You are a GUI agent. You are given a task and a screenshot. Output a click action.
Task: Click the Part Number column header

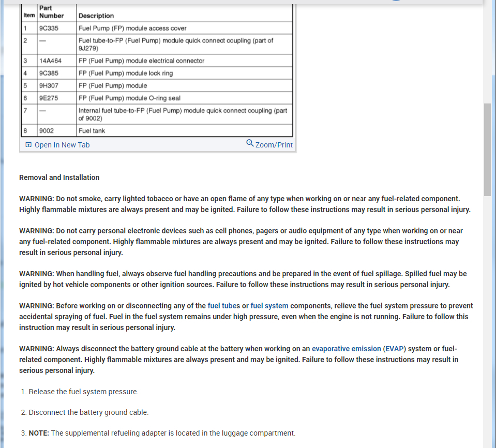[x=52, y=12]
